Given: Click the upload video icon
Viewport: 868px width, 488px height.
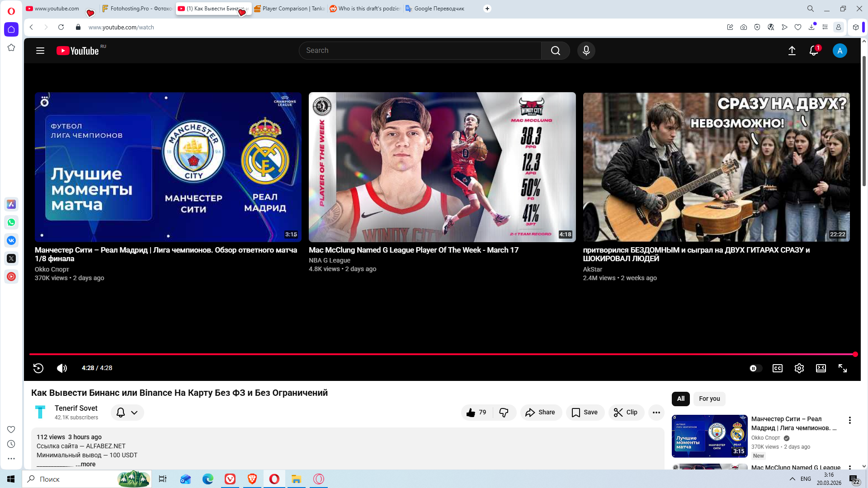Looking at the screenshot, I should (x=792, y=51).
